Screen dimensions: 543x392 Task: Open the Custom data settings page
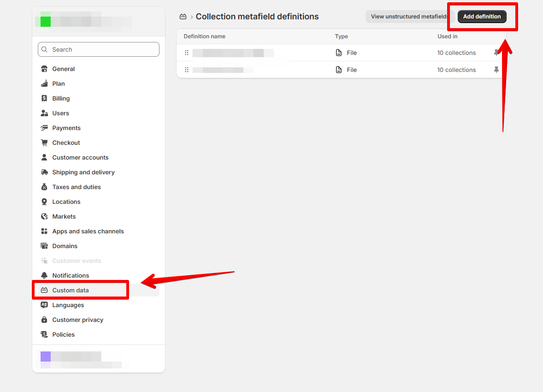click(x=71, y=291)
